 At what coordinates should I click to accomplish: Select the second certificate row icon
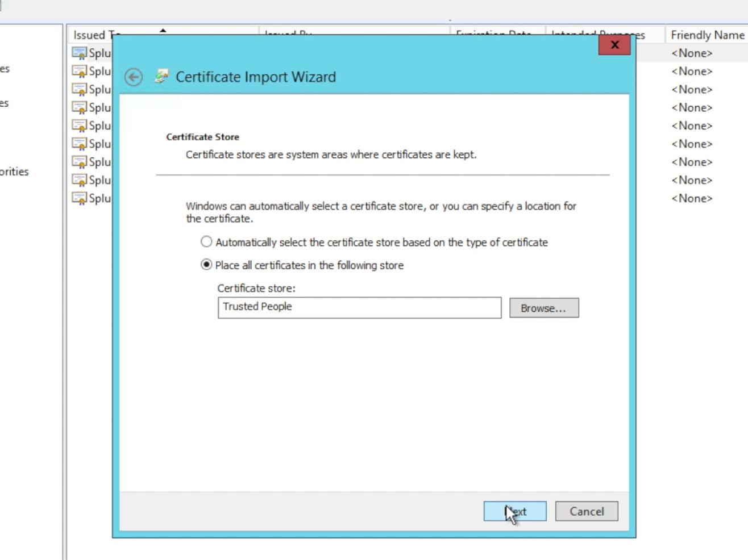click(x=79, y=72)
